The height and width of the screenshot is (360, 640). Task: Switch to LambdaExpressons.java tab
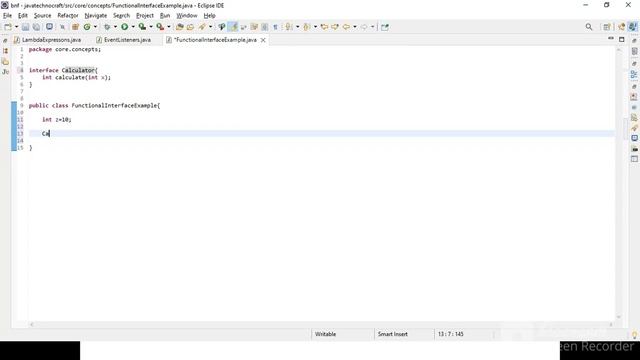[48, 40]
